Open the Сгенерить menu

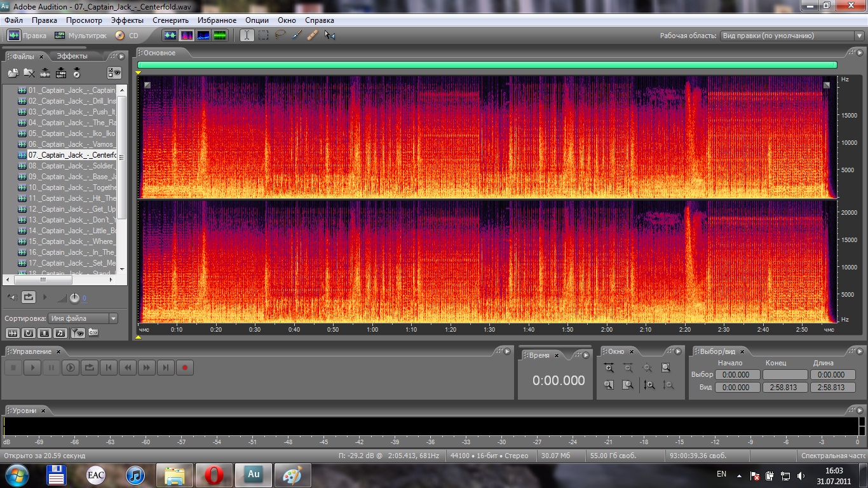point(170,20)
